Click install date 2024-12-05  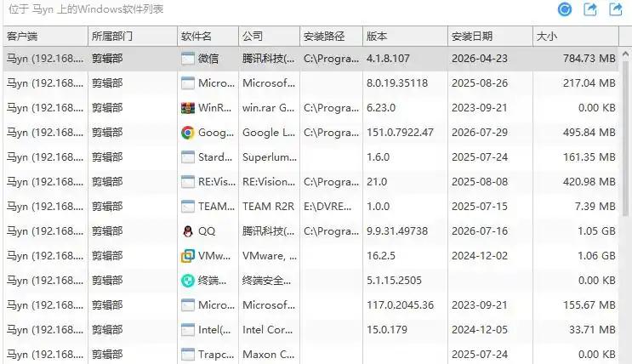(480, 330)
